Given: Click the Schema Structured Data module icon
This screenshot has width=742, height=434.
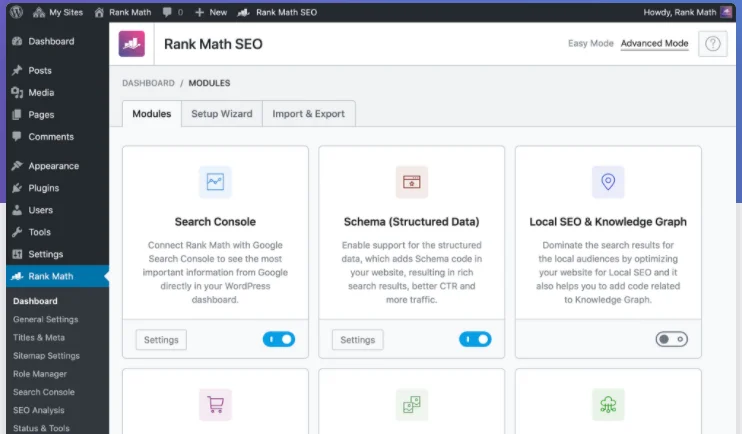Looking at the screenshot, I should click(x=411, y=182).
